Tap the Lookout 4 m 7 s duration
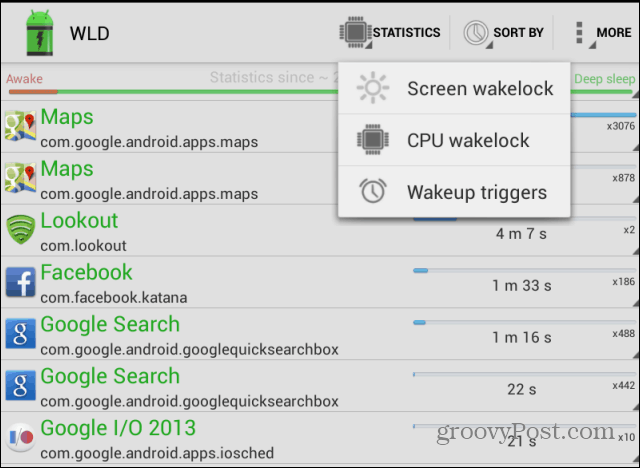The width and height of the screenshot is (640, 468). tap(521, 234)
